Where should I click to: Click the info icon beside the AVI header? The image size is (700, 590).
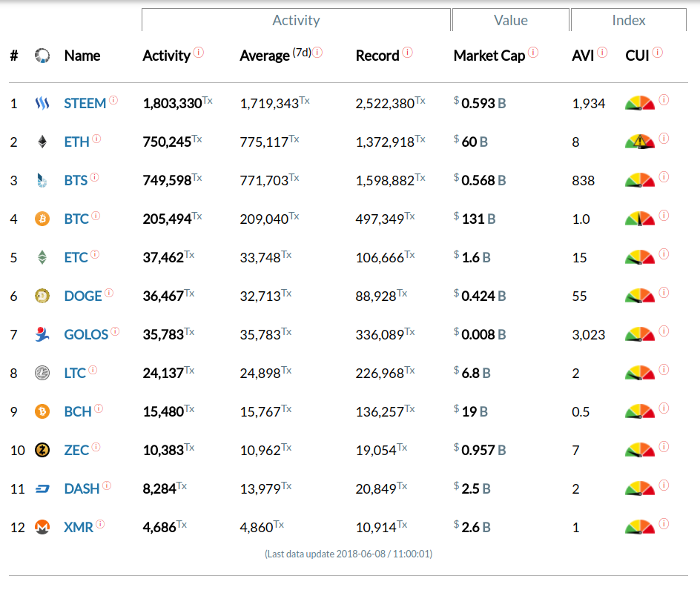[603, 53]
